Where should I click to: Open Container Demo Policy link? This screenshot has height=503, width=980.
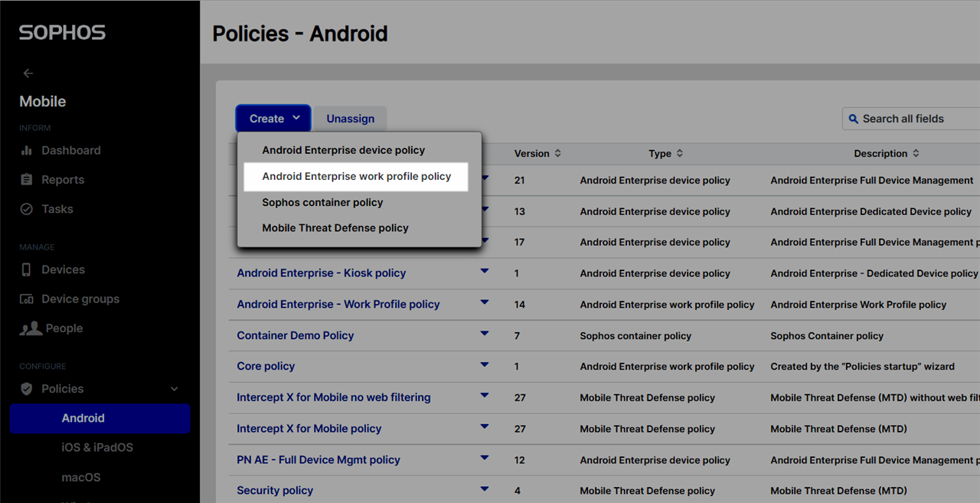(296, 335)
